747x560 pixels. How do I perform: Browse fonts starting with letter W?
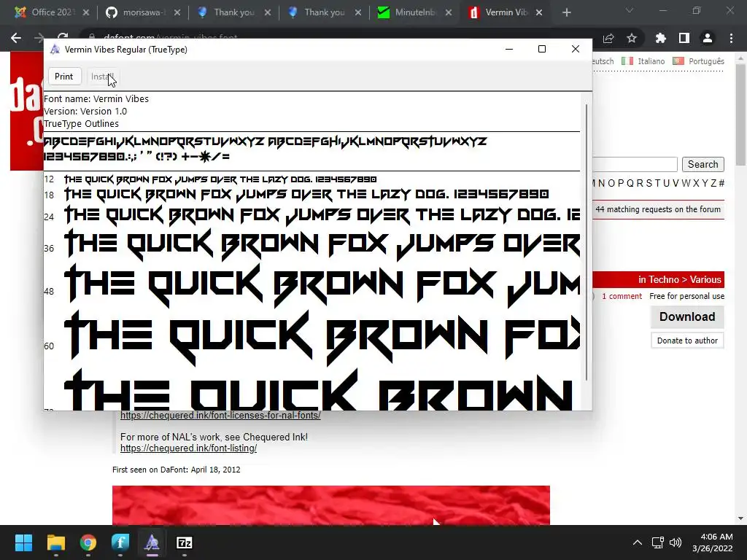(686, 183)
